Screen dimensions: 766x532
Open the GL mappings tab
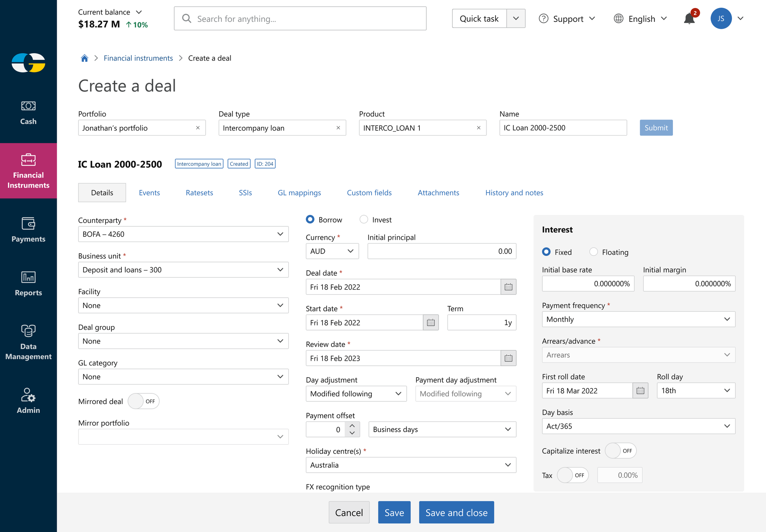299,193
